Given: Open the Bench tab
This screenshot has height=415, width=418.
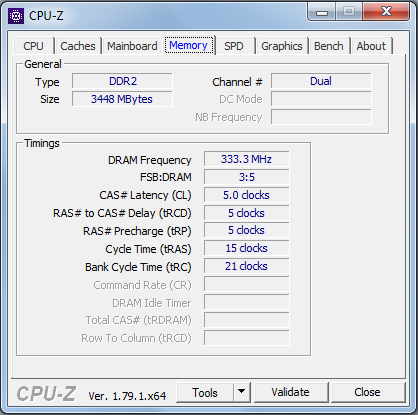Looking at the screenshot, I should [329, 46].
